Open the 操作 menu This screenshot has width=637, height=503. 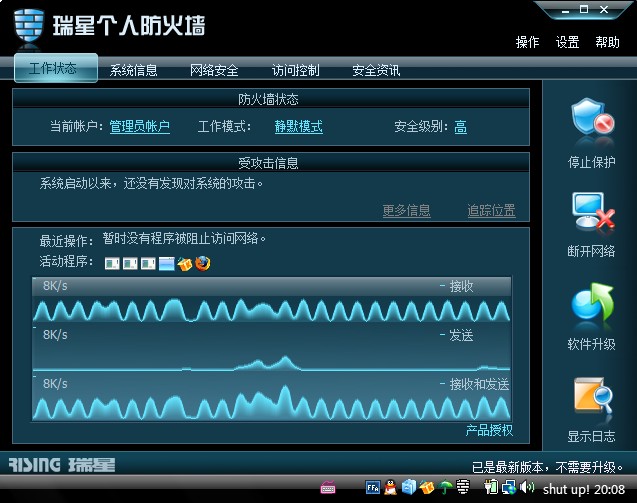(527, 42)
